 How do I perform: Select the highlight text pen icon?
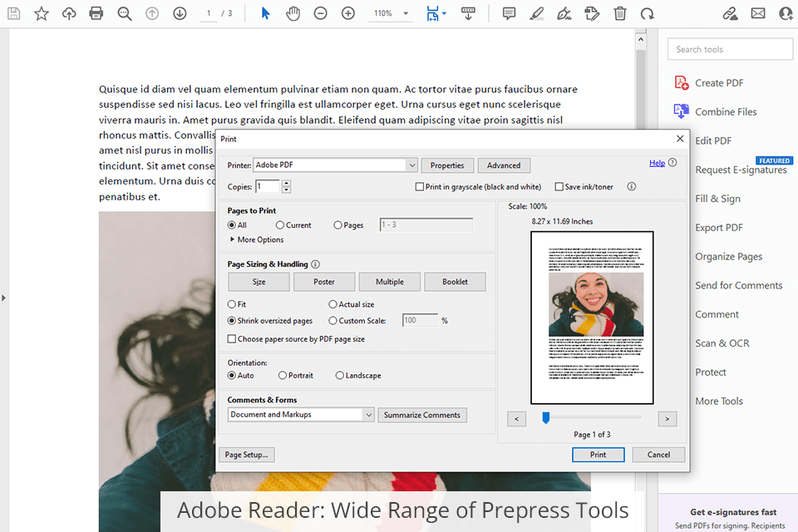point(536,13)
